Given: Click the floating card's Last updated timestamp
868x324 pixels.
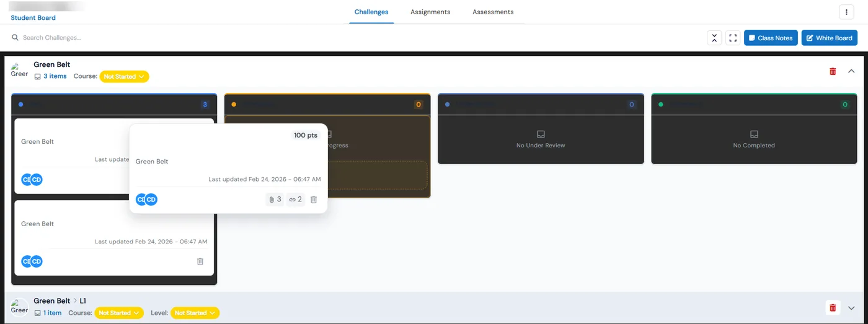Looking at the screenshot, I should click(265, 180).
